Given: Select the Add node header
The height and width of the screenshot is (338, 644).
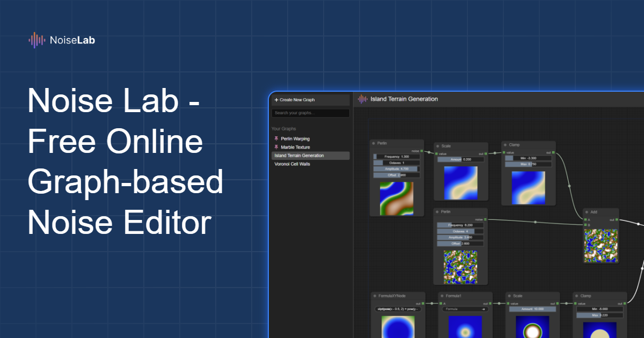Looking at the screenshot, I should click(x=601, y=212).
